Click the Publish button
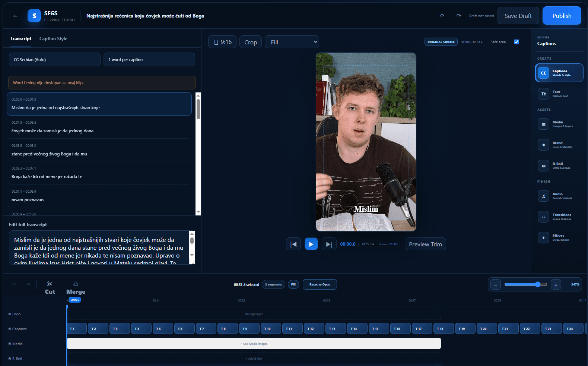The image size is (588, 366). 562,16
